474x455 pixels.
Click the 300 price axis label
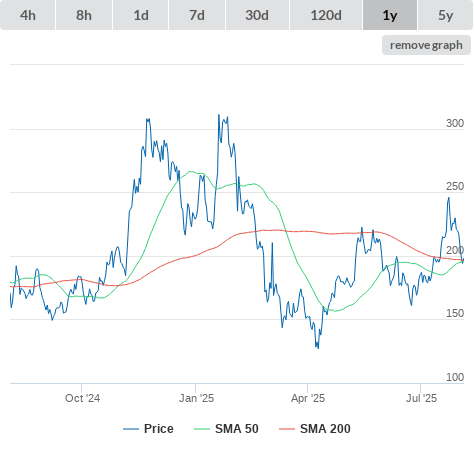455,123
